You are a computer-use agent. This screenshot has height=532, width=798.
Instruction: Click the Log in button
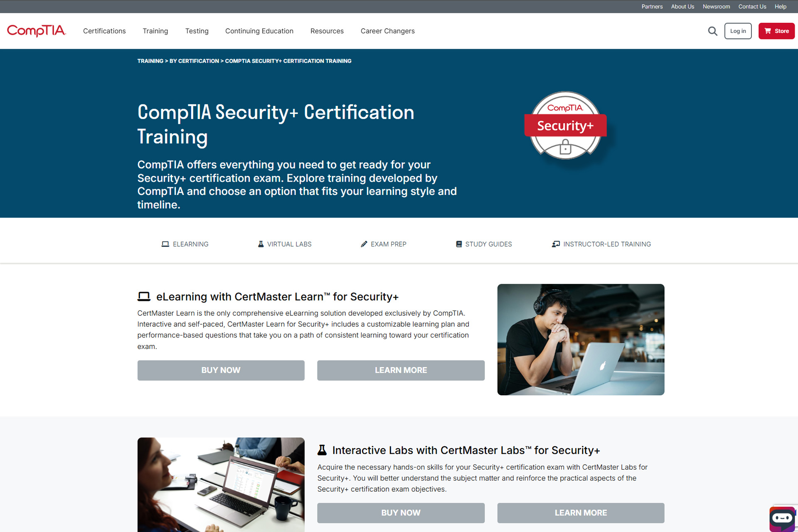pyautogui.click(x=738, y=31)
